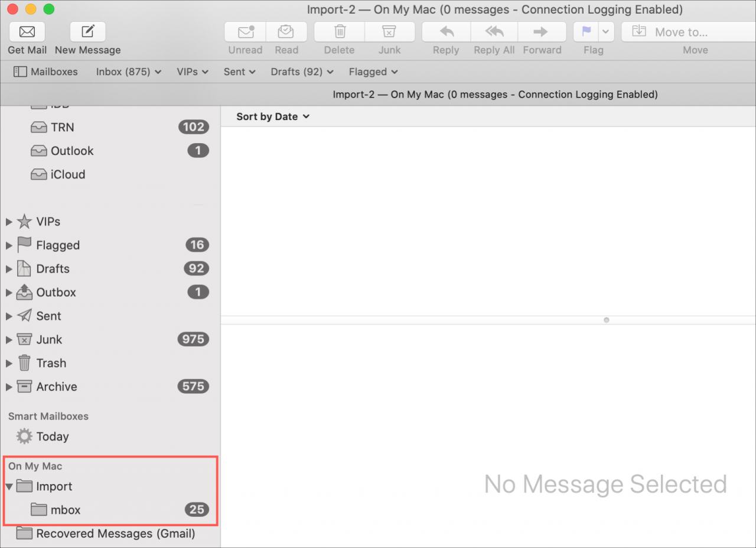Expand the Trash disclosure triangle
This screenshot has width=756, height=548.
point(8,364)
